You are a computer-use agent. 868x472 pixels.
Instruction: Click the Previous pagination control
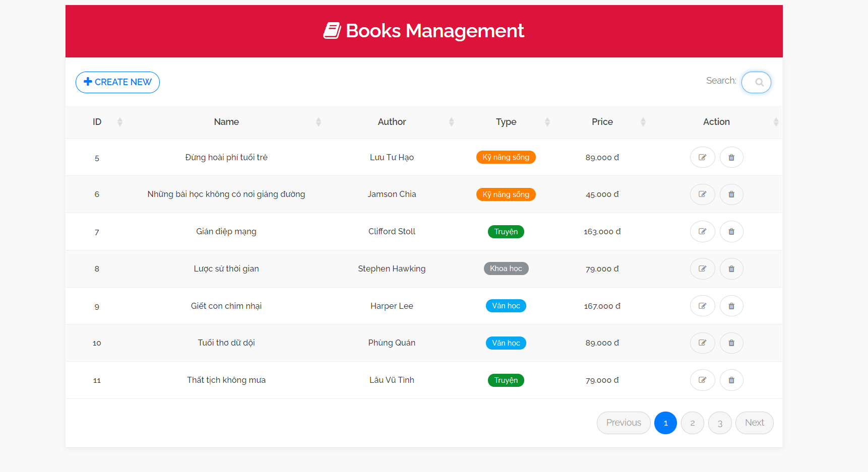[x=624, y=423]
